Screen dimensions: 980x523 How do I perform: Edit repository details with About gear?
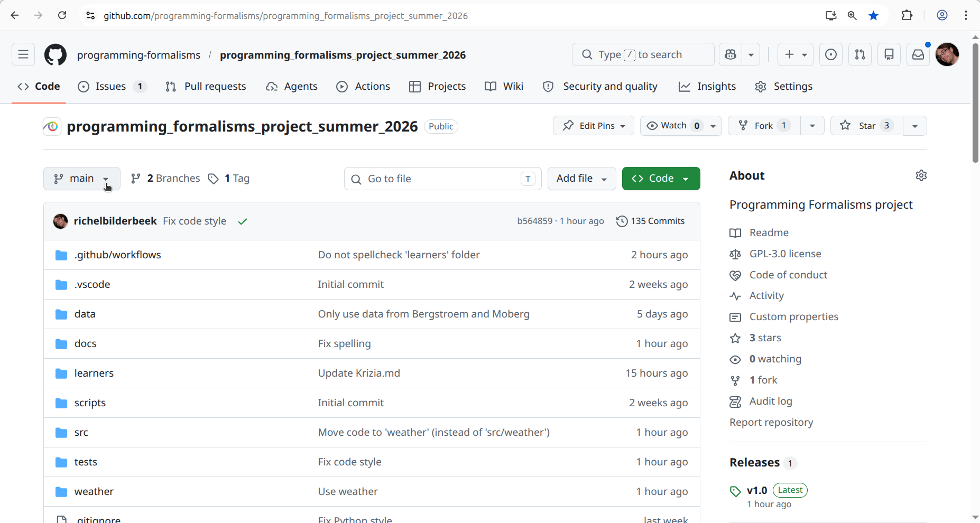[x=921, y=175]
